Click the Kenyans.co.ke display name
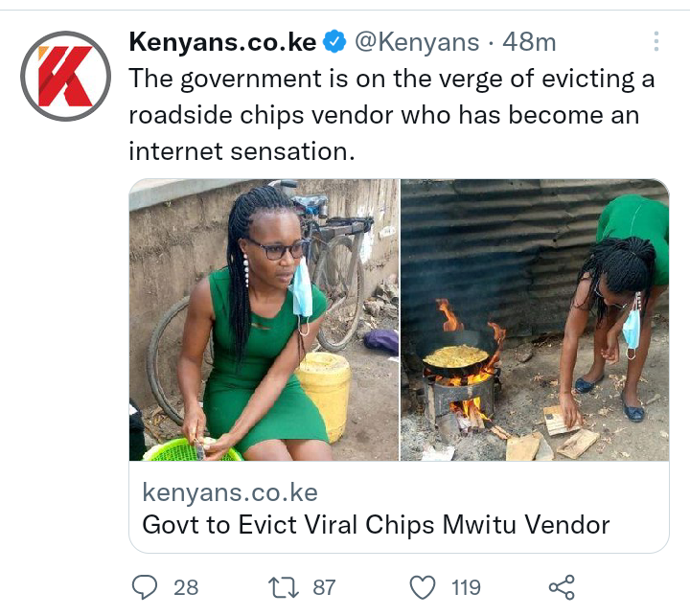 click(222, 42)
